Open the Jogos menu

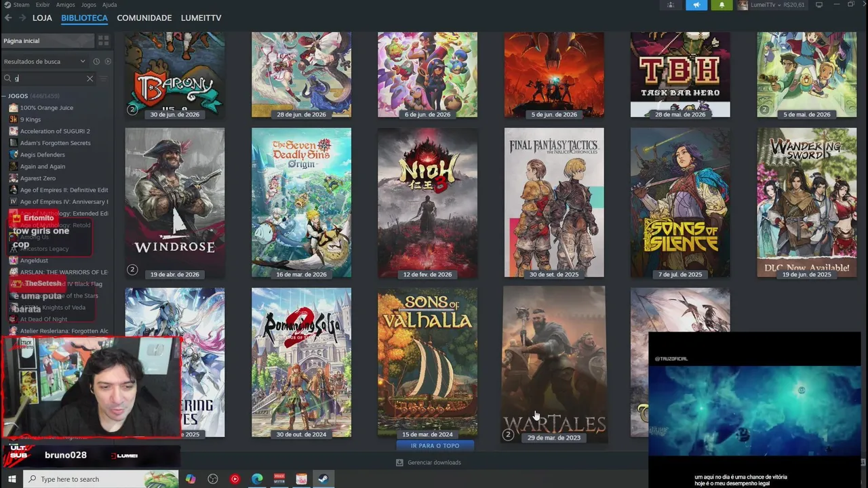89,5
